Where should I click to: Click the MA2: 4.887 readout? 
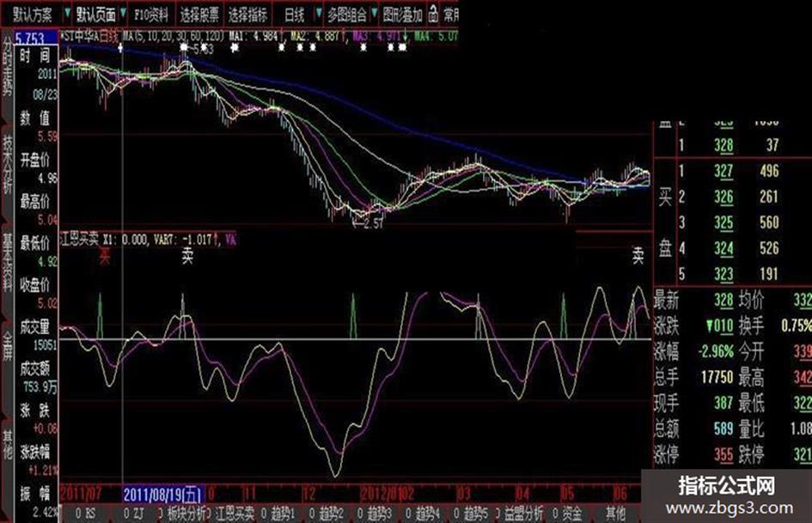click(x=316, y=36)
